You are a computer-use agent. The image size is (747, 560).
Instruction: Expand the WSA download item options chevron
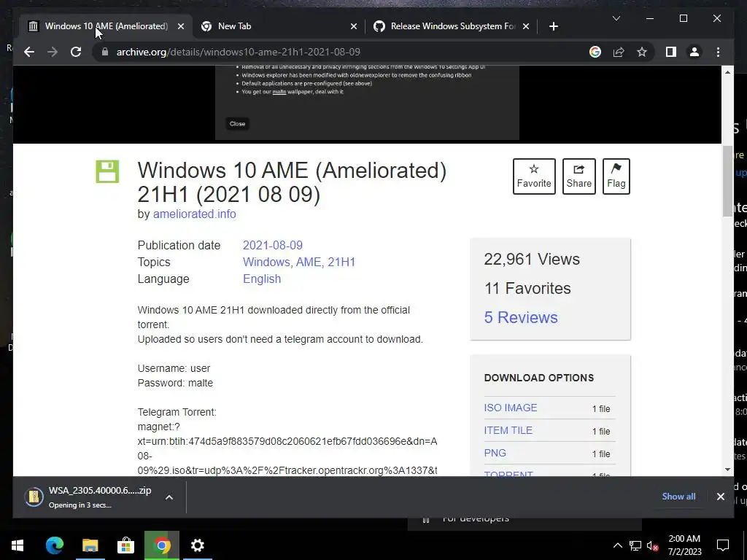[x=169, y=497]
